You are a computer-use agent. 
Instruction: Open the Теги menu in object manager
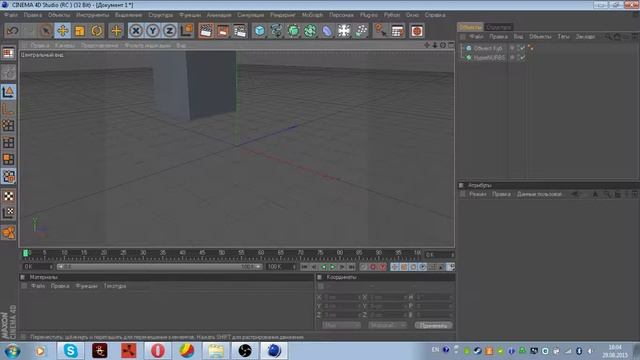[563, 37]
